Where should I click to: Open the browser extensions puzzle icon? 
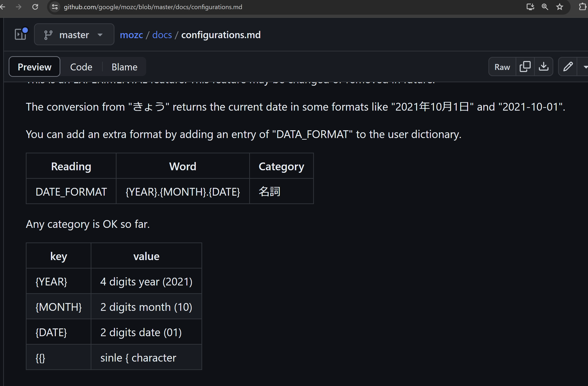click(x=583, y=7)
